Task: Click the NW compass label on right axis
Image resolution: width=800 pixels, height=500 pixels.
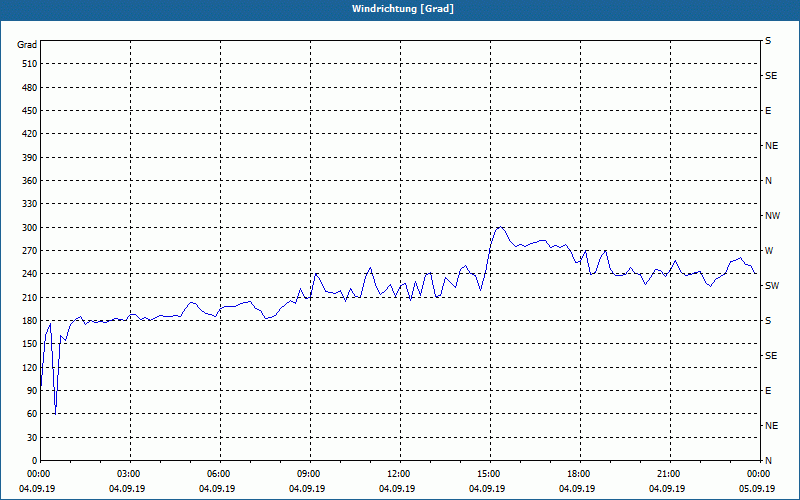Action: [x=772, y=216]
